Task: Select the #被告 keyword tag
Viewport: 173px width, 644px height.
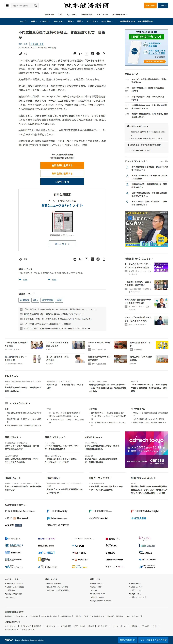Action: pos(59,300)
